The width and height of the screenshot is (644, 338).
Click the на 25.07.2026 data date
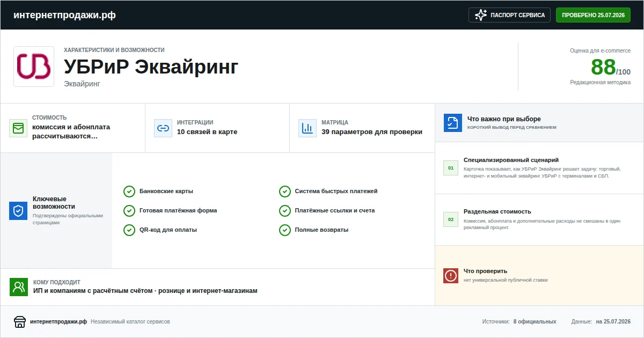tap(613, 322)
